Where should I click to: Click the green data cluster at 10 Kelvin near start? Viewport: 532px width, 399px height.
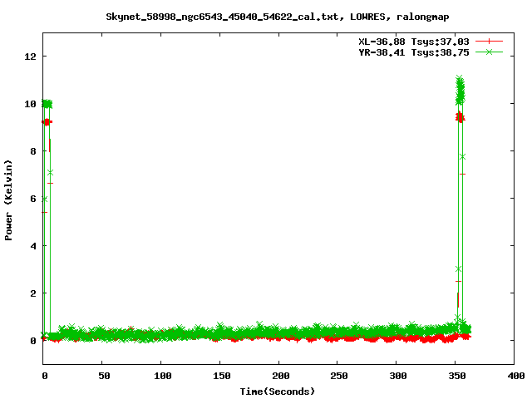47,104
